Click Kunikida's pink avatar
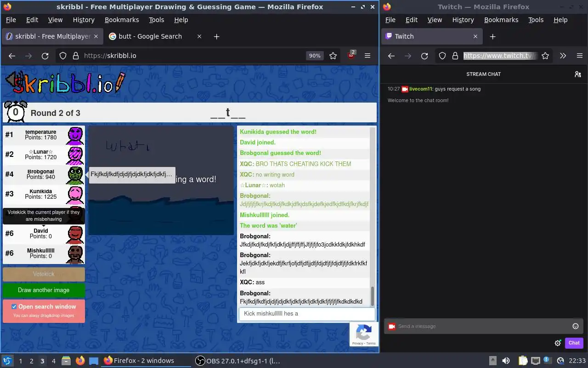 (x=75, y=195)
